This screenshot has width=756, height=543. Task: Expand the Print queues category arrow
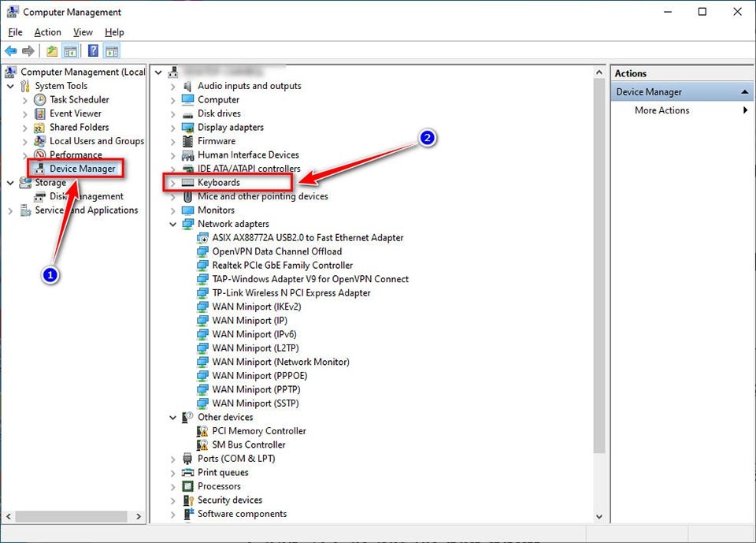(x=172, y=473)
